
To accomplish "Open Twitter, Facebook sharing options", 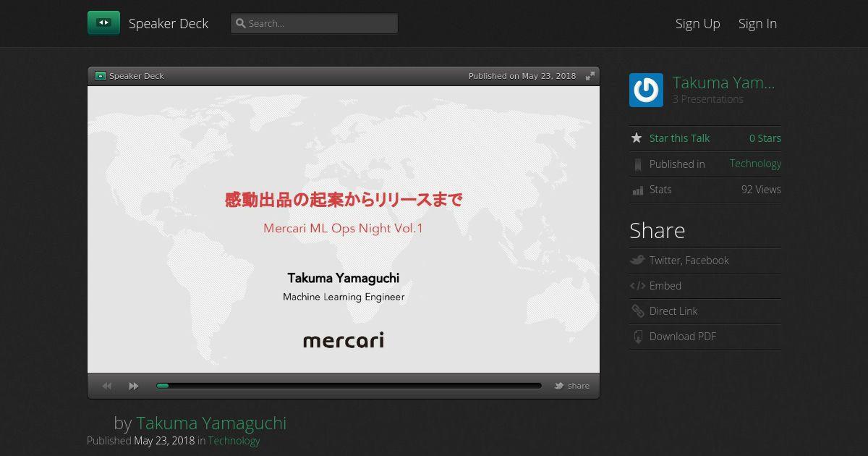I will tap(689, 261).
